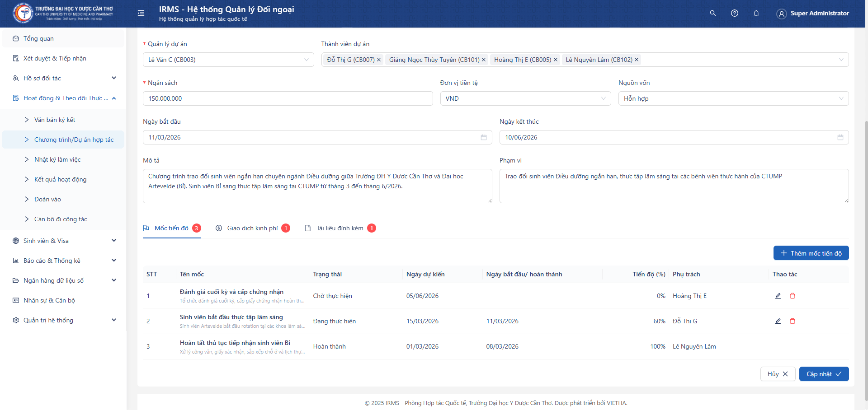Edit the 'Đánh giá cuối kỳ' milestone
The width and height of the screenshot is (868, 410).
click(778, 296)
